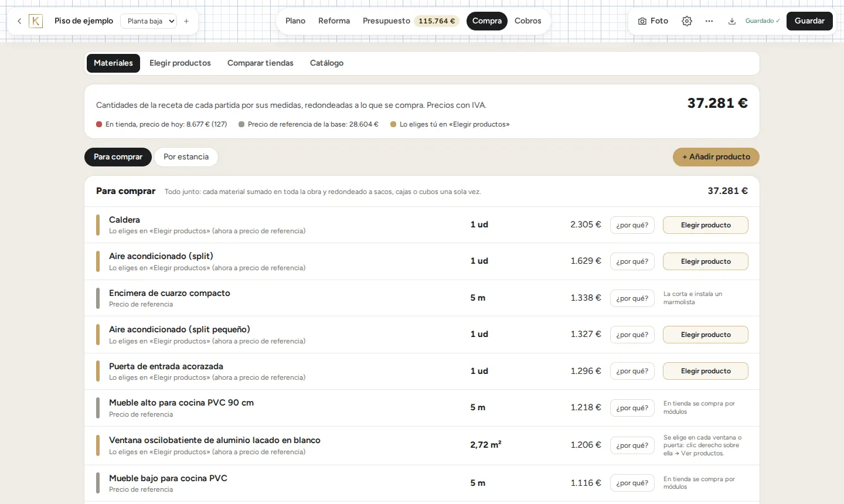Ask ¿por qué? for Puerta de entrada acorazada
844x504 pixels.
pyautogui.click(x=632, y=371)
